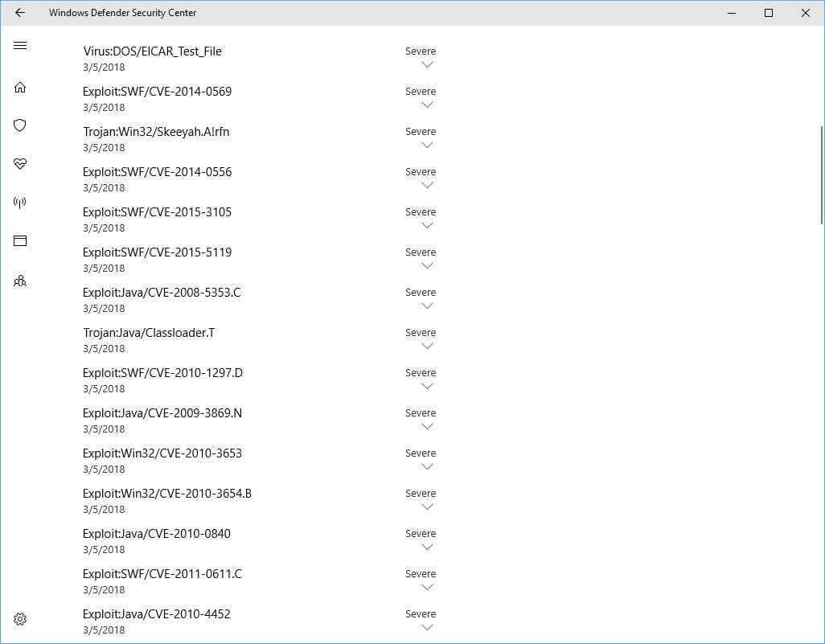Expand Exploit:SWF/CVE-2015-5119 details chevron
Viewport: 825px width, 644px height.
click(427, 265)
